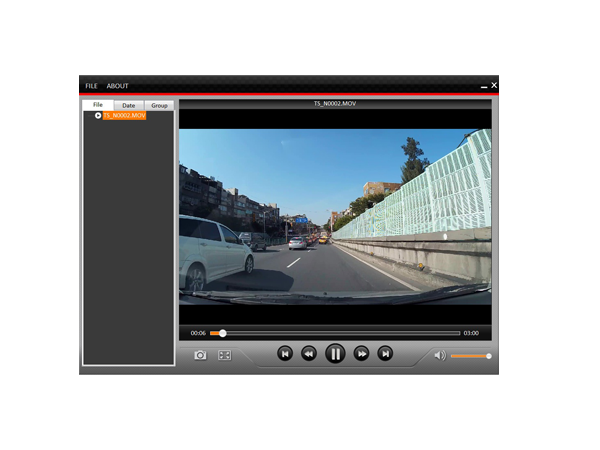
Task: Click the volume slider track
Action: [x=471, y=356]
